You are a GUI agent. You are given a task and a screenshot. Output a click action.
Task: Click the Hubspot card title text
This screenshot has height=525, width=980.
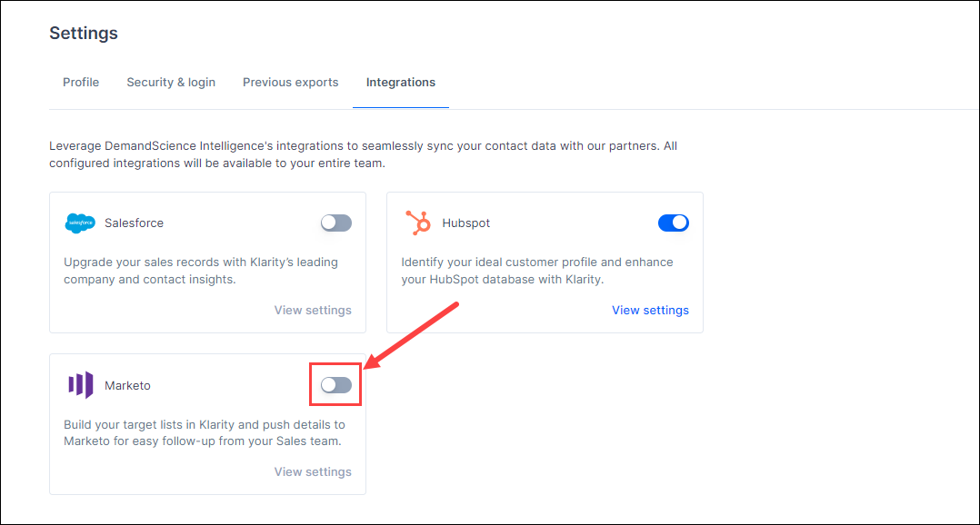465,223
